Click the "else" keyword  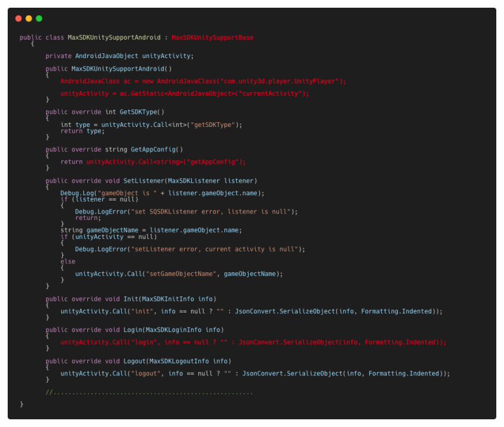68,262
